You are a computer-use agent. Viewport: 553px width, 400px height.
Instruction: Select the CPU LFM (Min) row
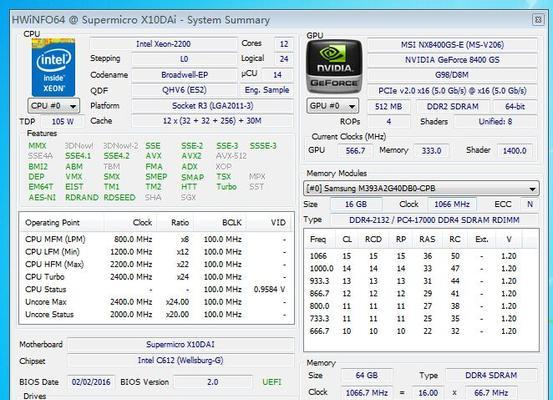click(x=156, y=252)
